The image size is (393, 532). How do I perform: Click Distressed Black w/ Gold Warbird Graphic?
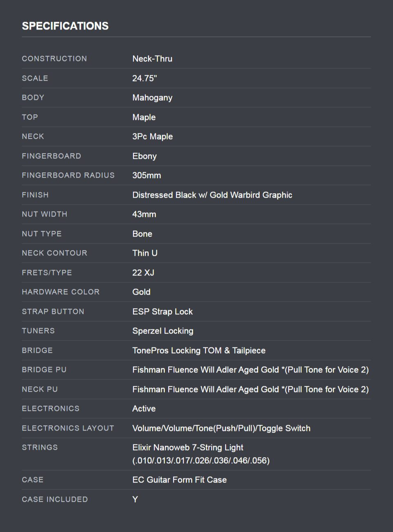click(212, 195)
